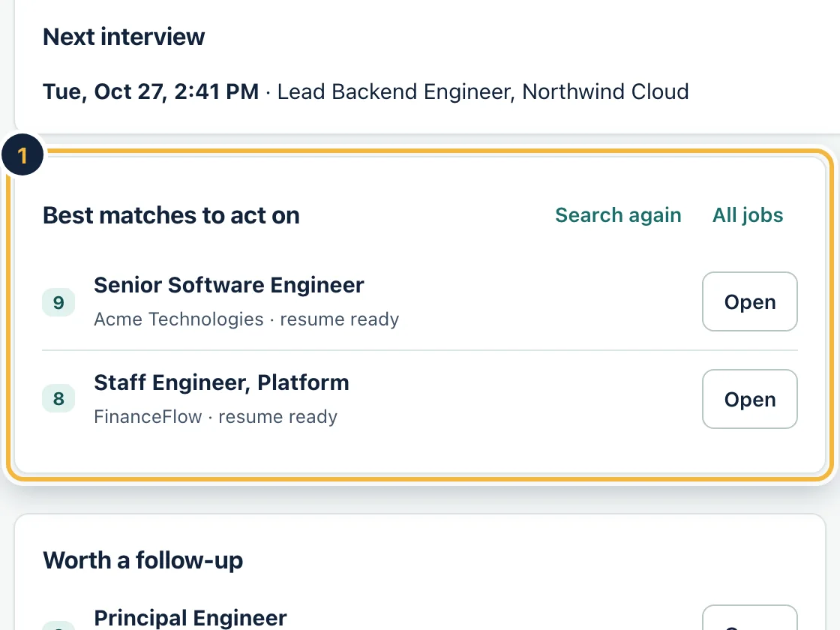
Task: Click the Tue, Oct 27, 2:41 PM date
Action: pos(151,91)
